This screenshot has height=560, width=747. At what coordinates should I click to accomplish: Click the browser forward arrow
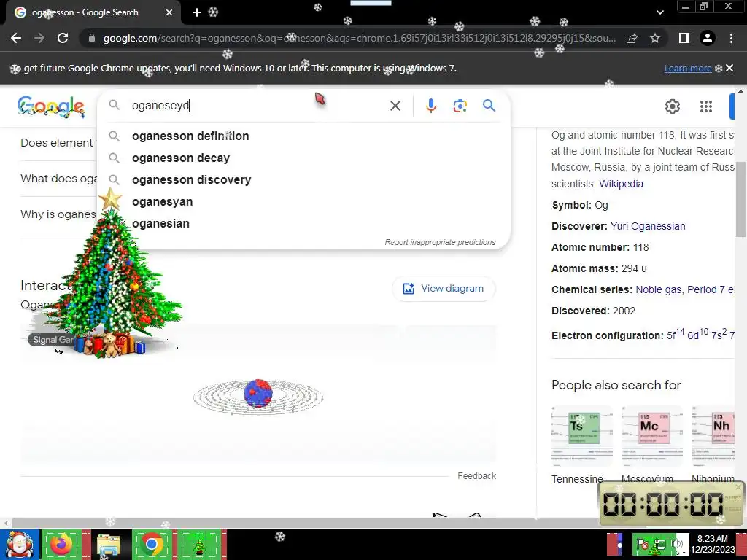39,38
